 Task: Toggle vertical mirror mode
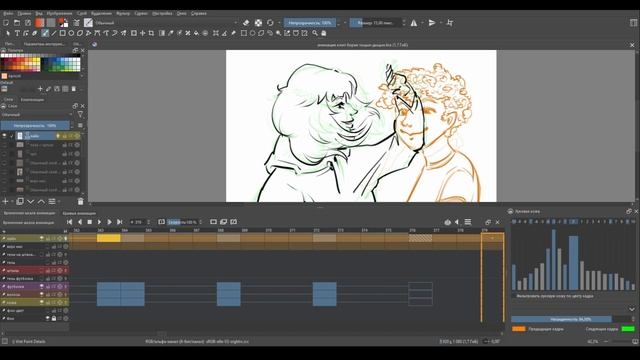[432, 23]
